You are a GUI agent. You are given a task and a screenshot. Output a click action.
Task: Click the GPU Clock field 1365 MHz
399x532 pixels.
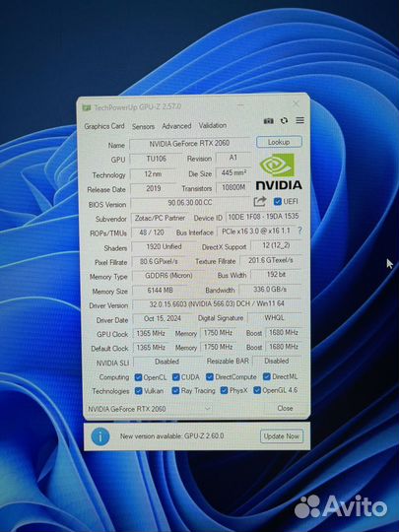click(151, 334)
